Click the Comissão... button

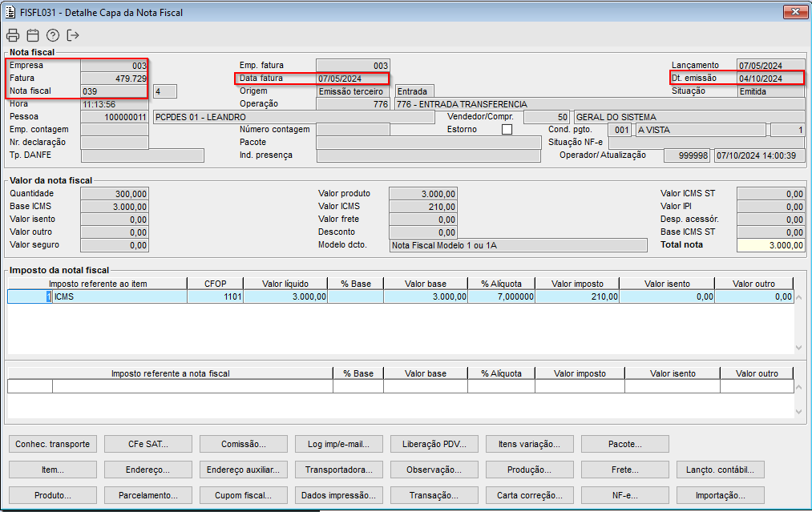tap(244, 444)
